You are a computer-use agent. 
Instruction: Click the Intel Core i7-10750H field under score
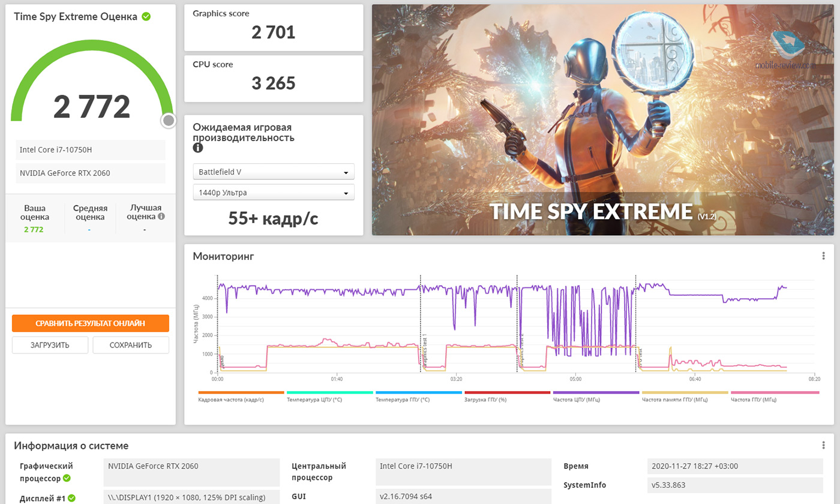point(91,150)
